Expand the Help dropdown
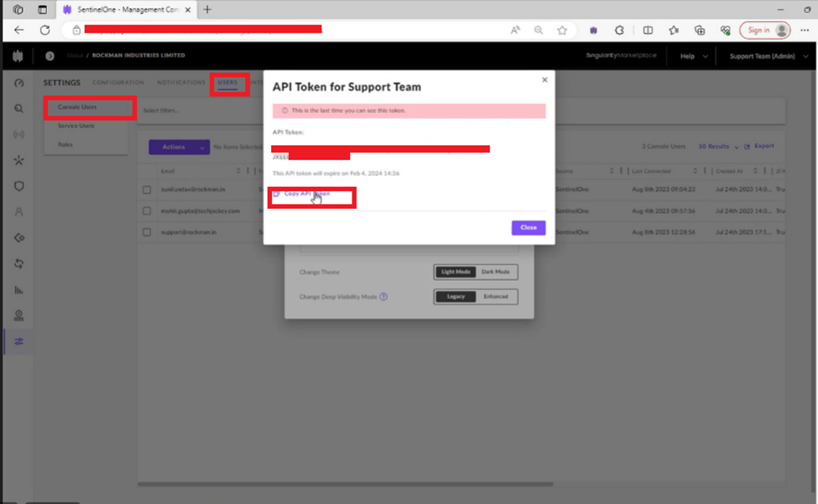The image size is (818, 504). (x=694, y=56)
